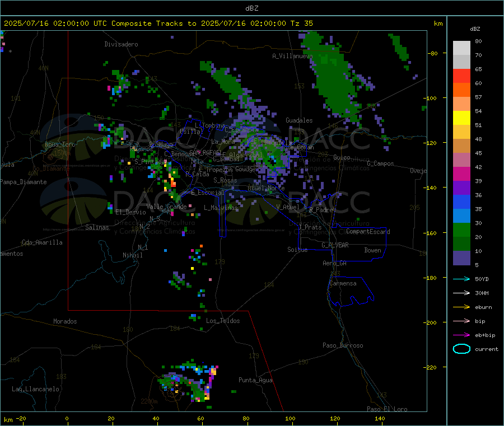The width and height of the screenshot is (504, 426).
Task: Click the 'Los_Toldos' place label
Action: (223, 321)
